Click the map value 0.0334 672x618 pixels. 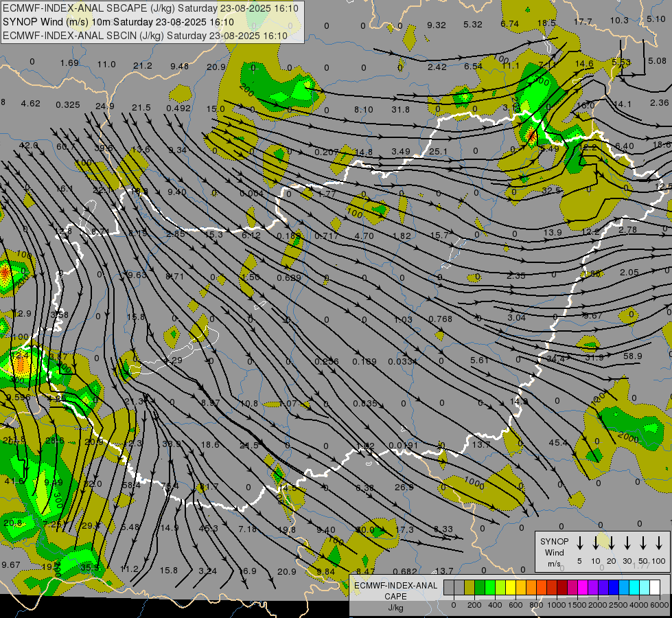[402, 362]
